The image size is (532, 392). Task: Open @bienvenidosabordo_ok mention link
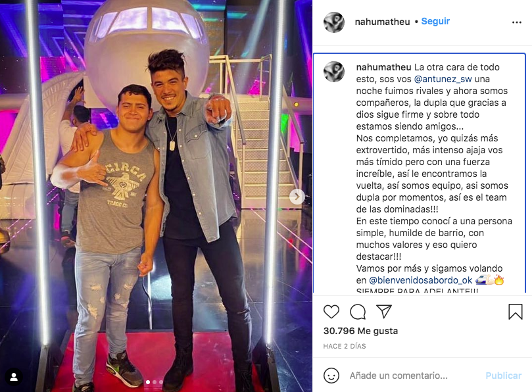click(420, 280)
